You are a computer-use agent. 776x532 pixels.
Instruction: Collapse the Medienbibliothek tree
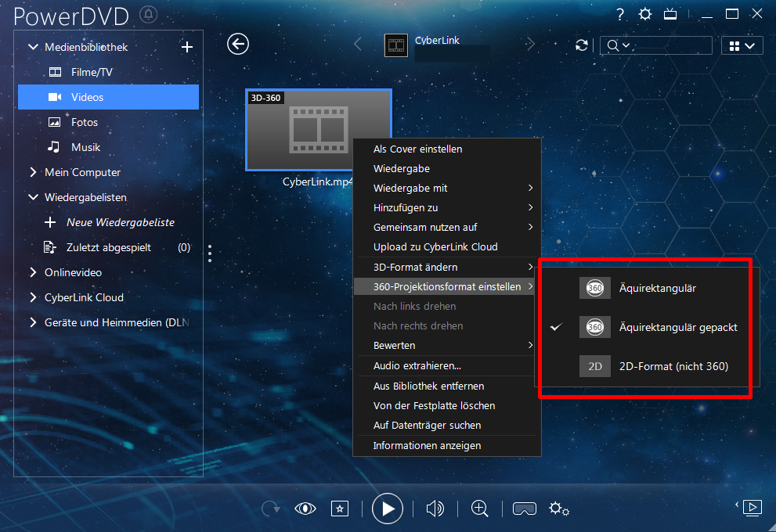tap(33, 47)
